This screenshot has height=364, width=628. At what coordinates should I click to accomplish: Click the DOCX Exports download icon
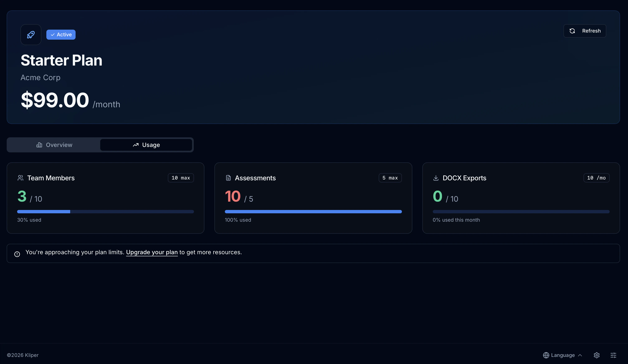click(436, 178)
